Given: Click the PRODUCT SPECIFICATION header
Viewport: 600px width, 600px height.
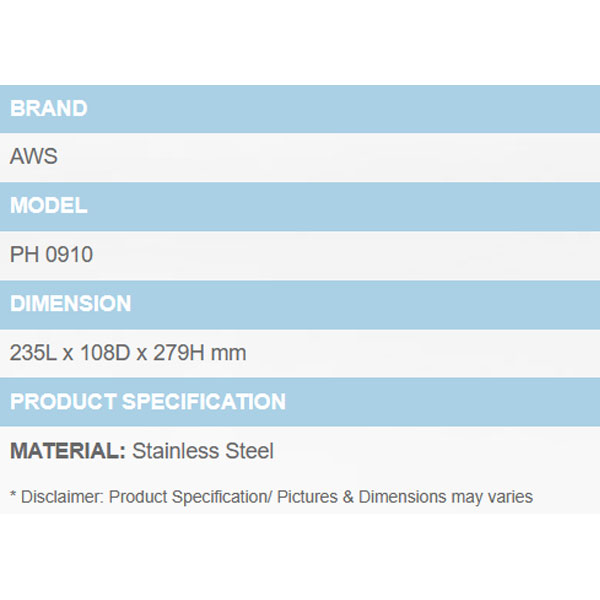Looking at the screenshot, I should pos(148,402).
